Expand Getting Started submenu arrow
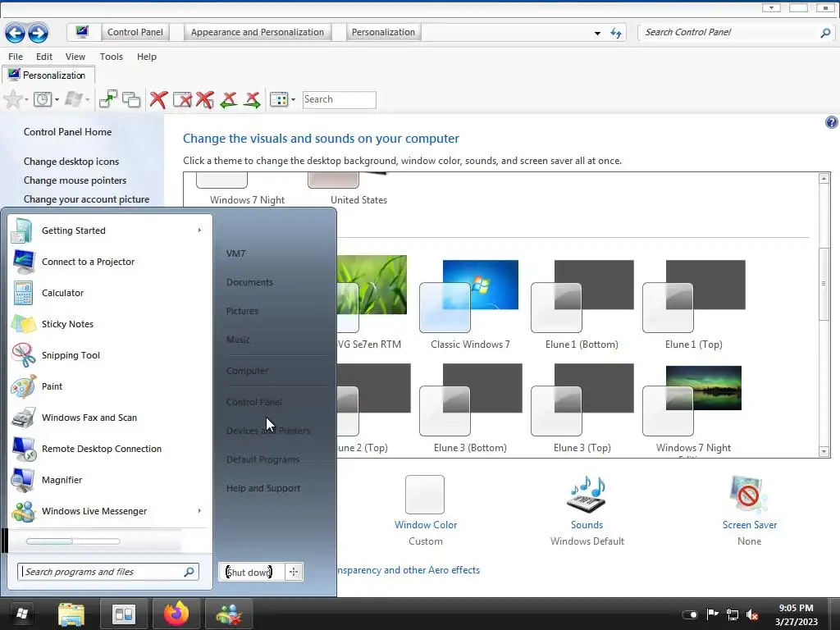This screenshot has height=630, width=840. tap(199, 231)
